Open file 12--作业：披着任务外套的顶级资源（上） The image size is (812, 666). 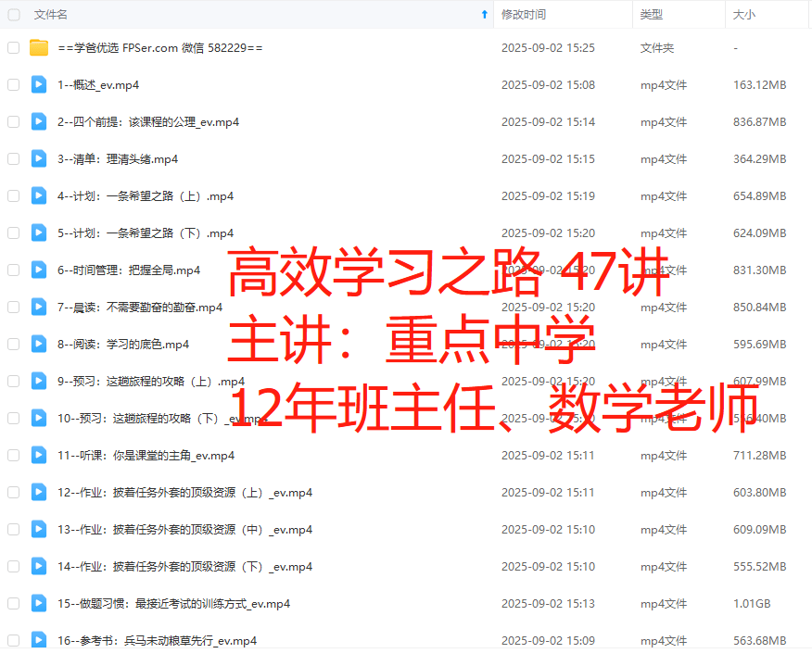[184, 493]
